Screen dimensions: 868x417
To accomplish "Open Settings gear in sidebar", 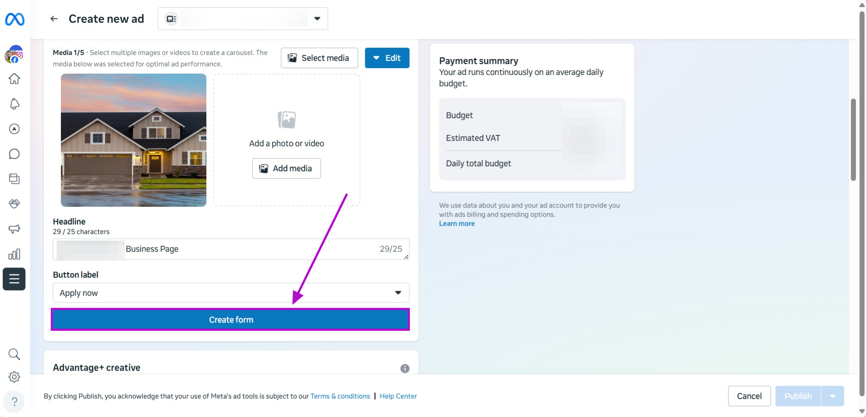I will click(x=15, y=377).
